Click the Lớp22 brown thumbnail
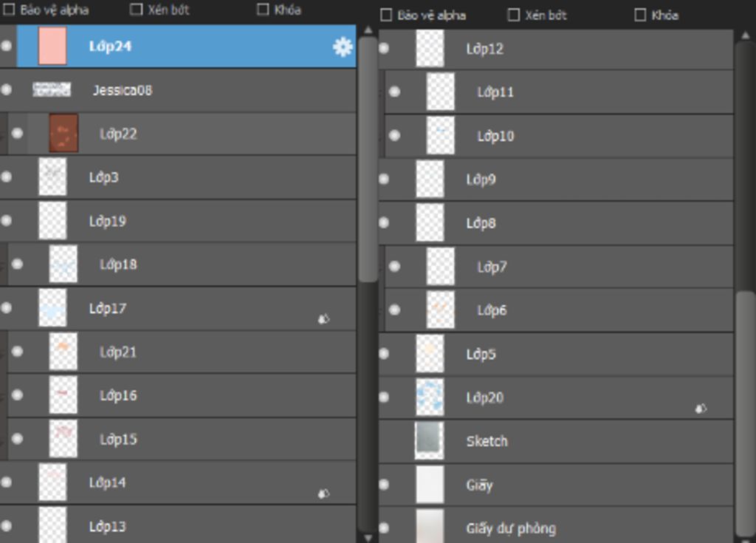This screenshot has height=543, width=756. coord(63,133)
